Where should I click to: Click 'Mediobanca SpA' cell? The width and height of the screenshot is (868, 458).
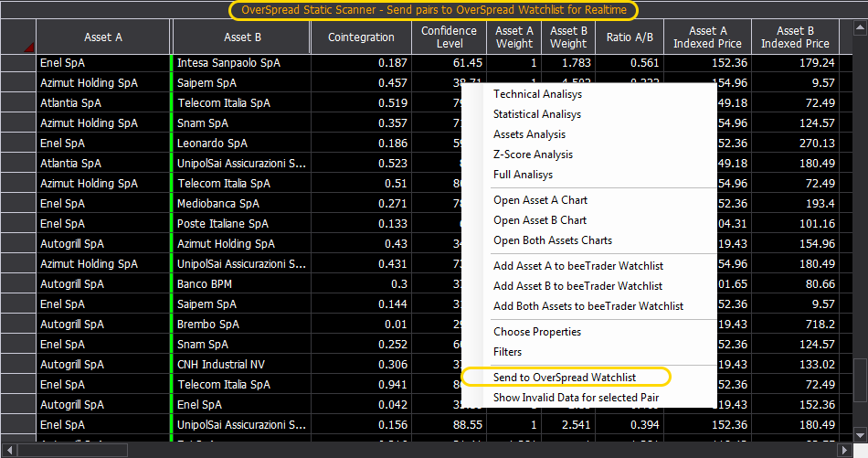click(241, 204)
